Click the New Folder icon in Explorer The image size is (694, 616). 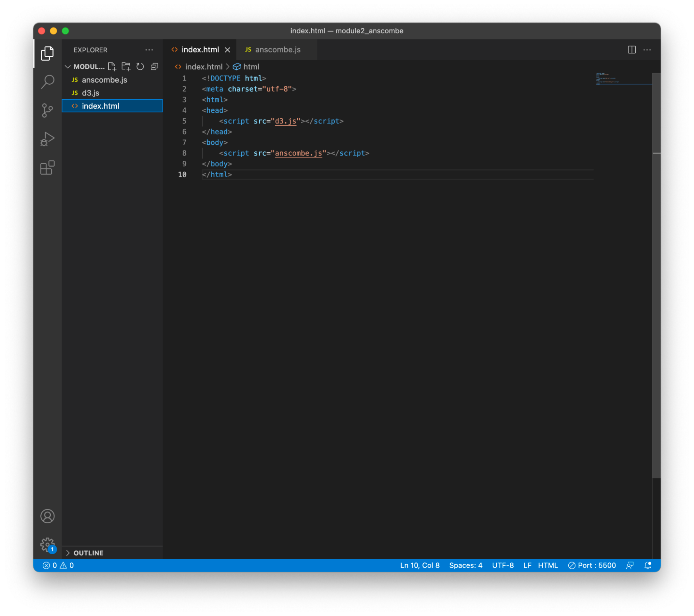pos(126,66)
